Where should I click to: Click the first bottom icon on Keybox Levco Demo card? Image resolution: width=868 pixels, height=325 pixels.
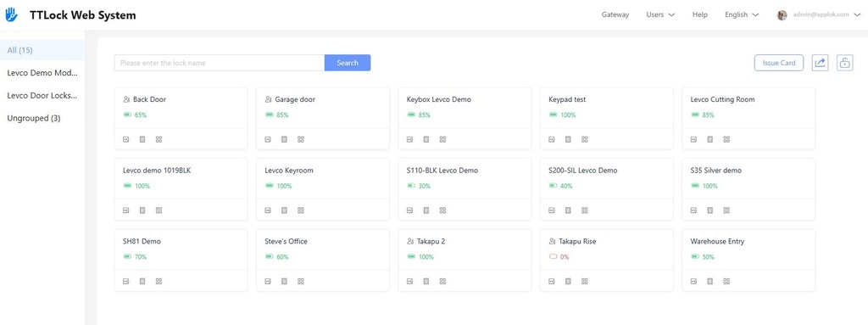click(409, 139)
